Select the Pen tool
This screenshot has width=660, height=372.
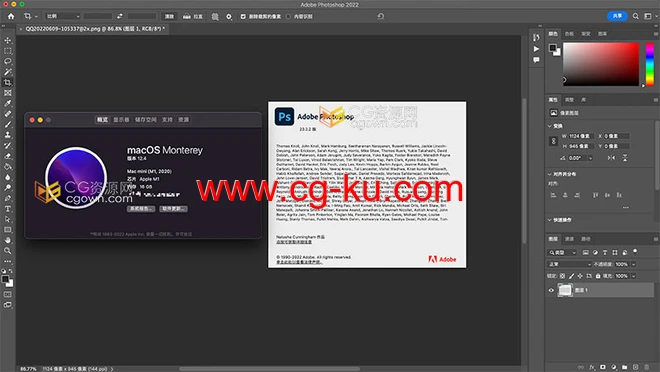tap(8, 198)
